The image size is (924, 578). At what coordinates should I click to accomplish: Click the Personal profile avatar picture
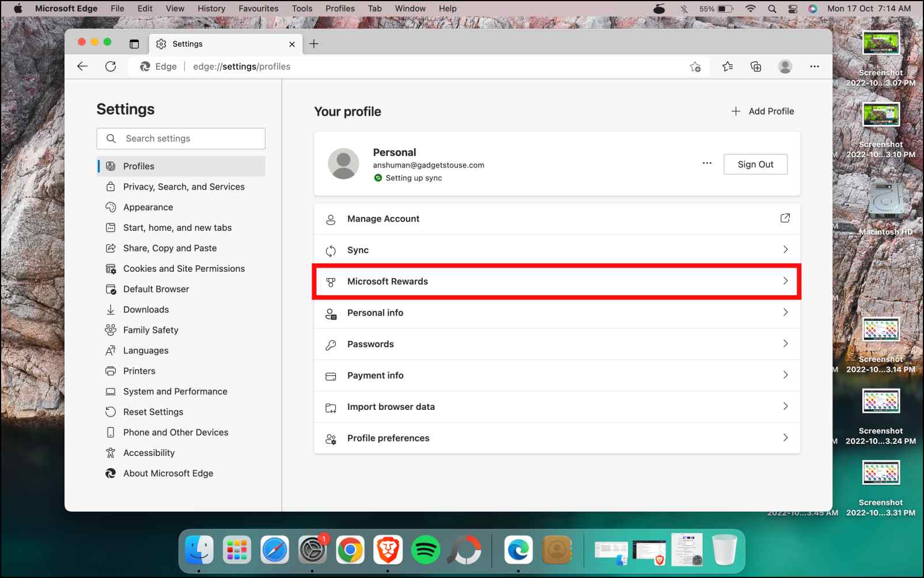pyautogui.click(x=343, y=163)
